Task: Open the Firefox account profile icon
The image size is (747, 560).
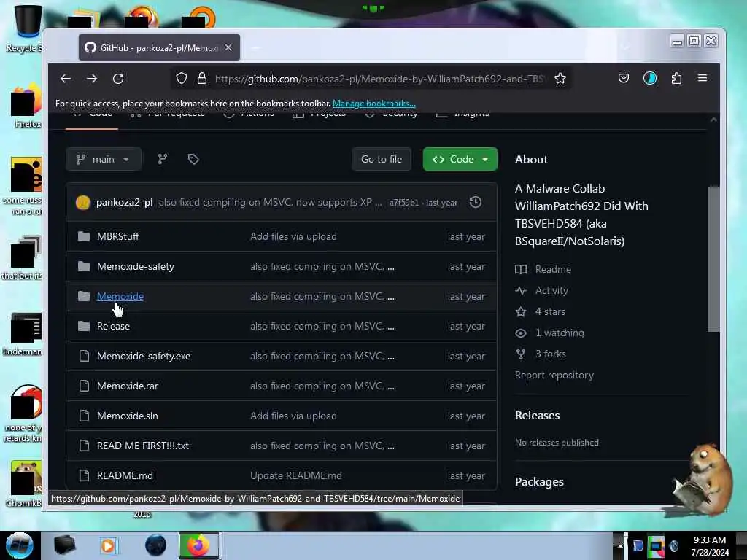Action: [x=650, y=78]
